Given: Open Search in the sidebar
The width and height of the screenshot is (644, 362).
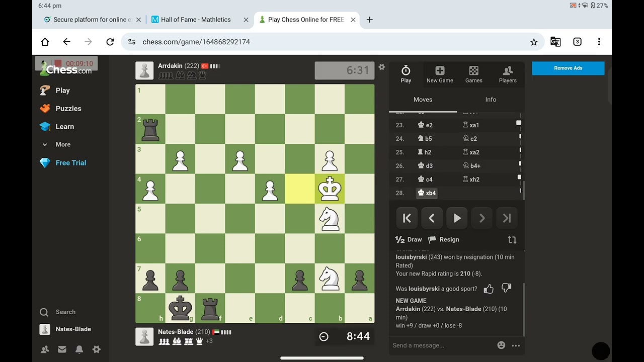Looking at the screenshot, I should click(58, 312).
